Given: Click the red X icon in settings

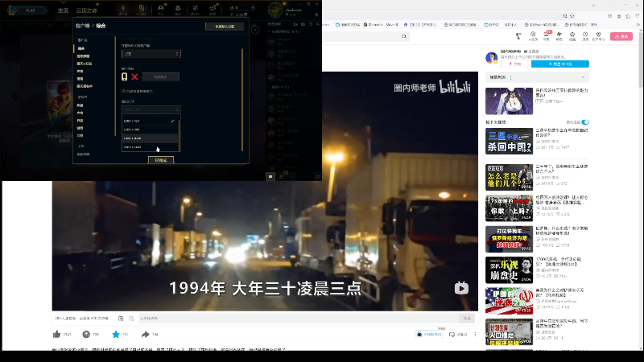Looking at the screenshot, I should 134,76.
